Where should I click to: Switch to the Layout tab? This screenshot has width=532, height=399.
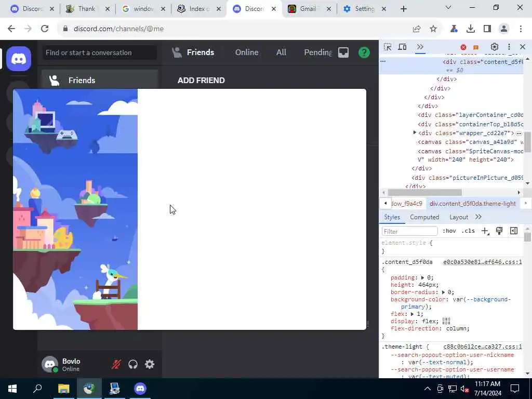coord(459,217)
